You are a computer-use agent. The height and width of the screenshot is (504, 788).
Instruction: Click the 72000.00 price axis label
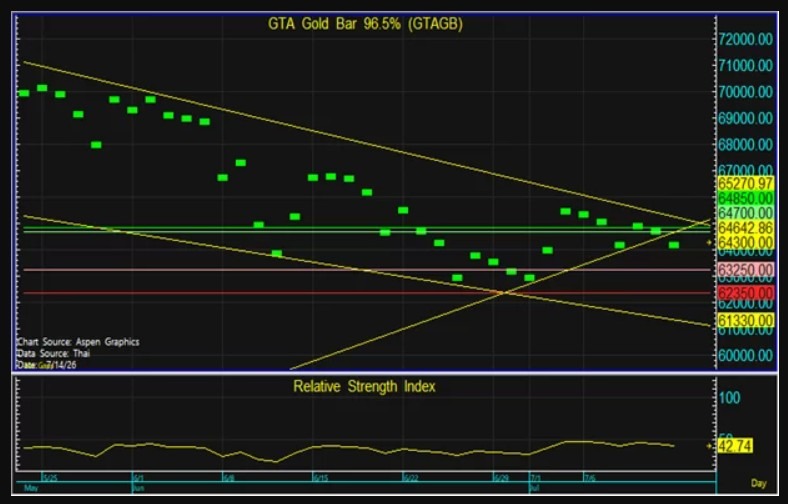(x=746, y=39)
